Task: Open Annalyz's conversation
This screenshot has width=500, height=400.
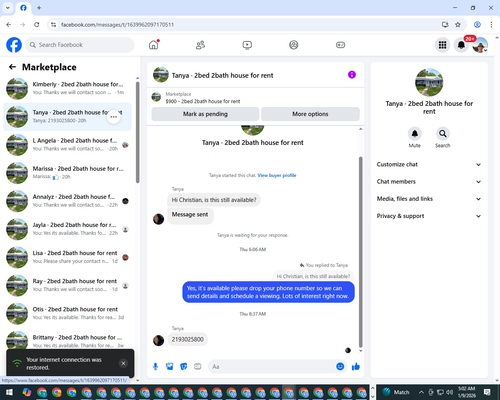Action: [67, 201]
